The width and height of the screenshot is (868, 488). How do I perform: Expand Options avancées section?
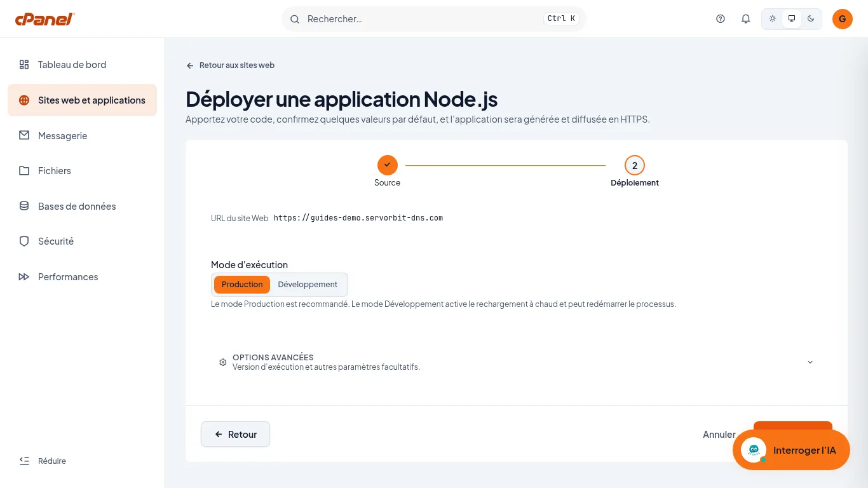[x=517, y=362]
